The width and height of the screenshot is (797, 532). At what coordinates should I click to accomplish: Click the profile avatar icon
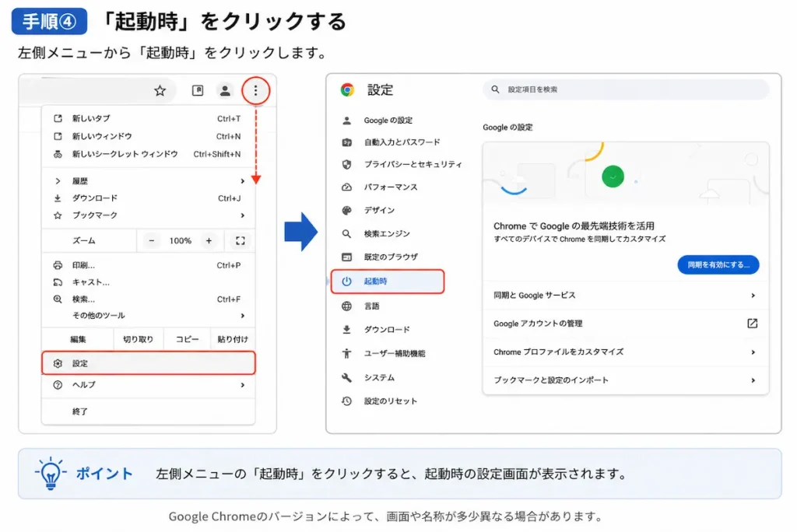(x=225, y=90)
